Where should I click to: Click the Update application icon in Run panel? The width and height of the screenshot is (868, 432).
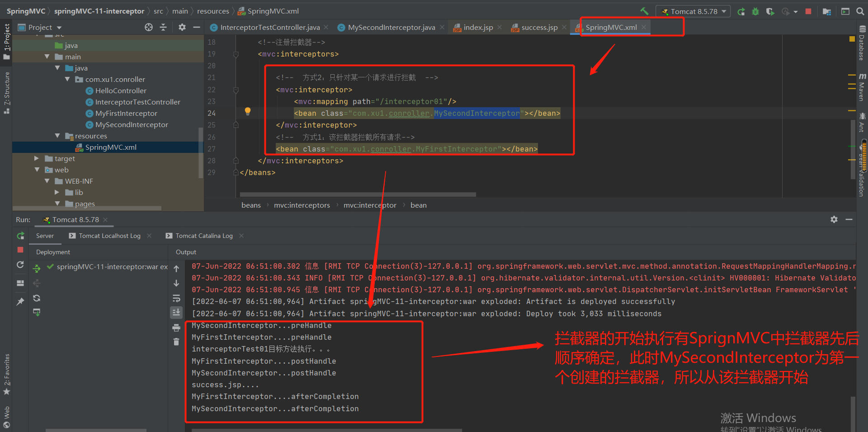pos(20,265)
